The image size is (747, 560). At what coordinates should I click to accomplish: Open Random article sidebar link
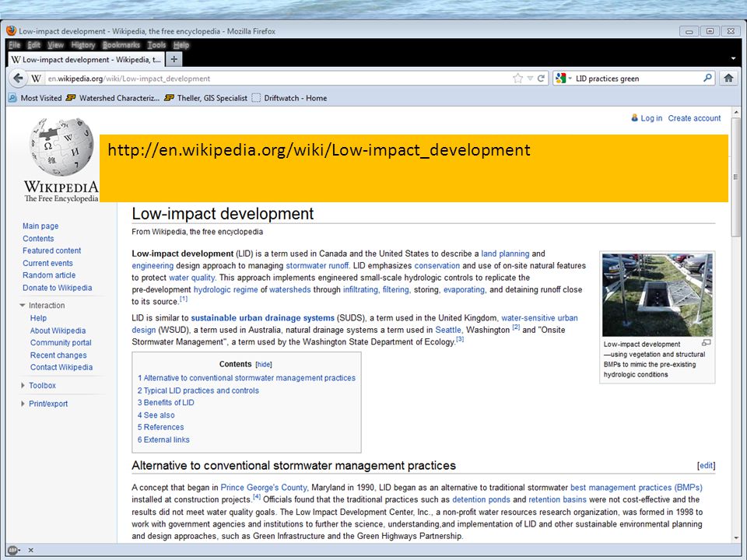[x=49, y=275]
